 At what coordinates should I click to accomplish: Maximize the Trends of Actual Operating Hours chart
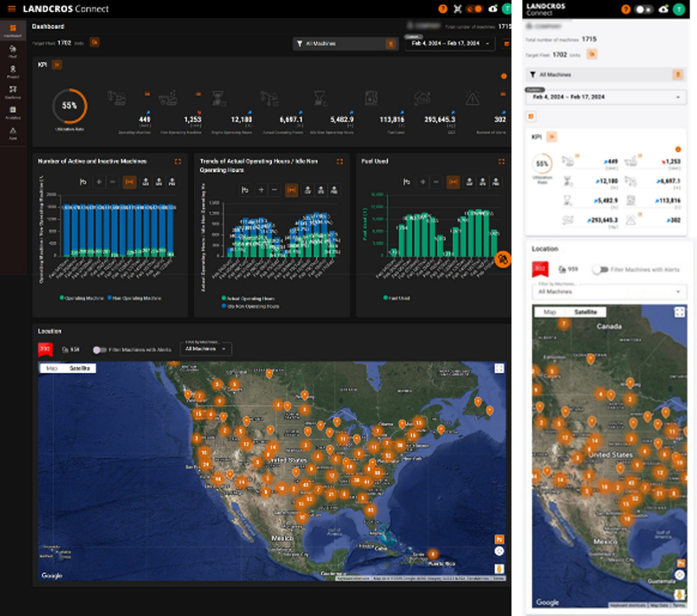(x=339, y=161)
